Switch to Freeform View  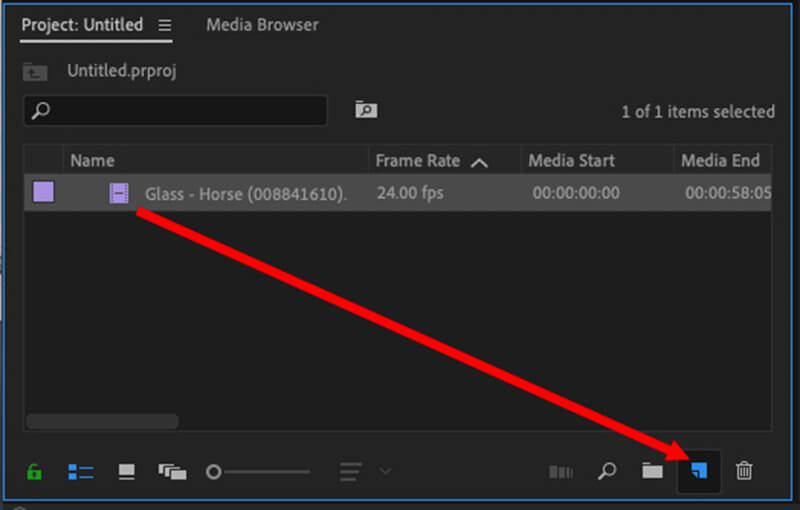coord(172,472)
